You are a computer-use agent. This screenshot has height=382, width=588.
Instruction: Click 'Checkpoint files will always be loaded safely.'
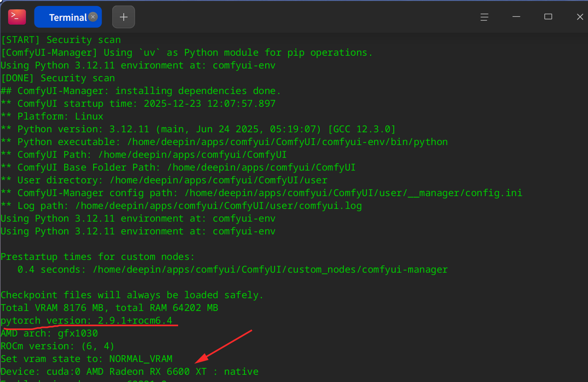point(132,295)
